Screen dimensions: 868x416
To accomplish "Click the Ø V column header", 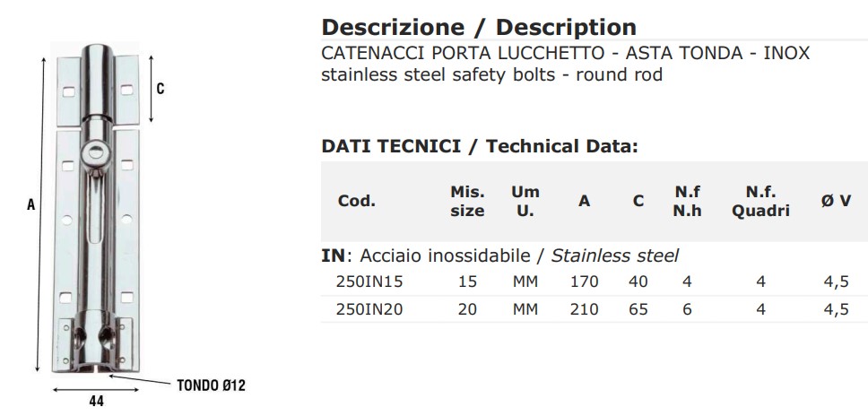I will (836, 202).
